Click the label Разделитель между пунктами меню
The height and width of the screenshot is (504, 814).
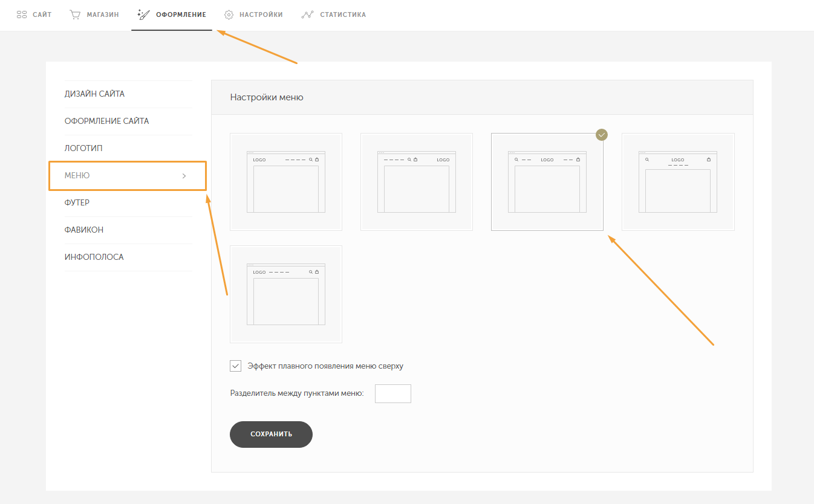(x=297, y=393)
